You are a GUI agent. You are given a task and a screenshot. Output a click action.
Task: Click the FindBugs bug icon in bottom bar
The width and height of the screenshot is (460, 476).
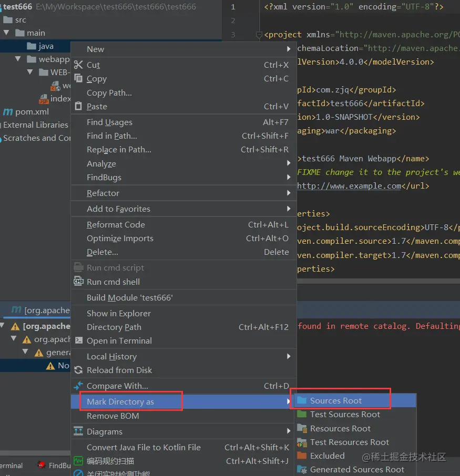pos(41,465)
